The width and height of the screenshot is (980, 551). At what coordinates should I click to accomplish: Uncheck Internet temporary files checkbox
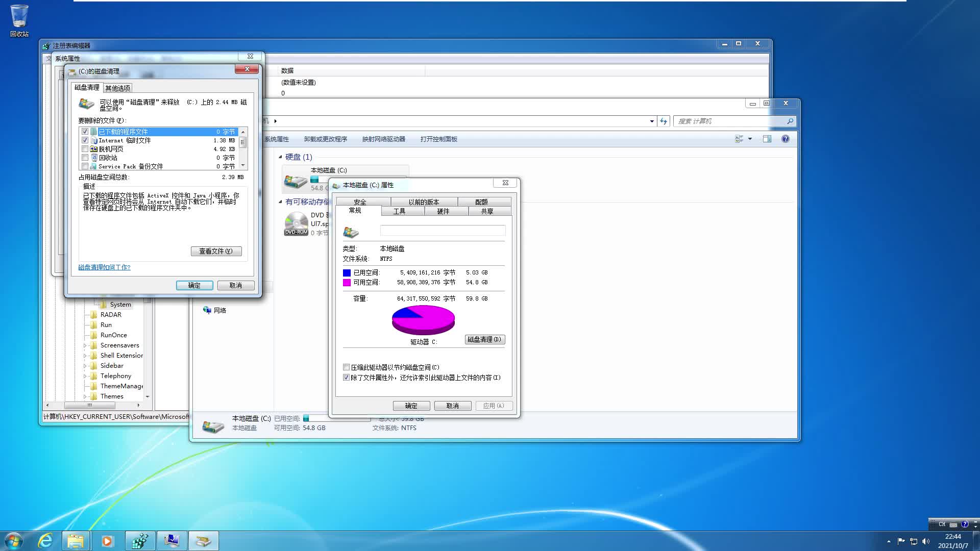[85, 140]
